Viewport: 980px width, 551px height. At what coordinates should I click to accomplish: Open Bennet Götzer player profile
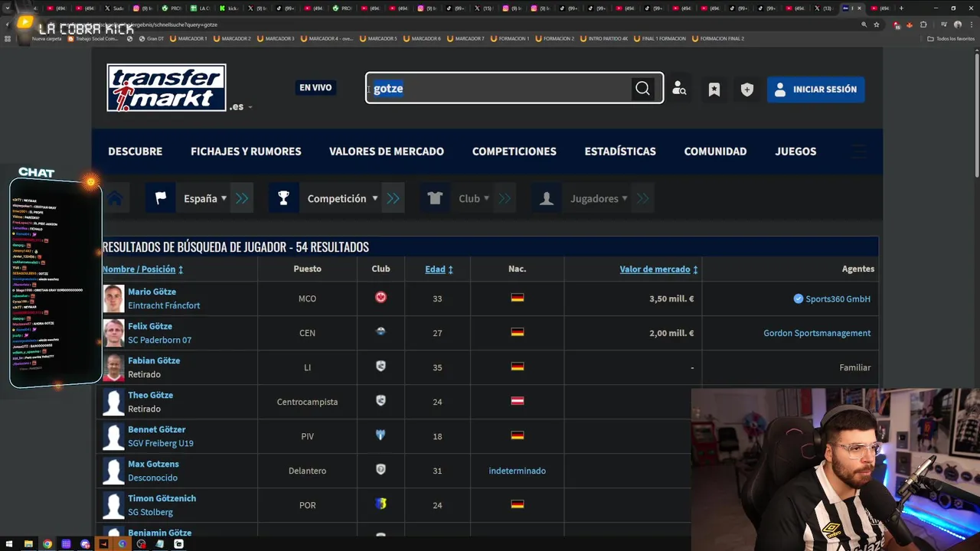pyautogui.click(x=156, y=429)
